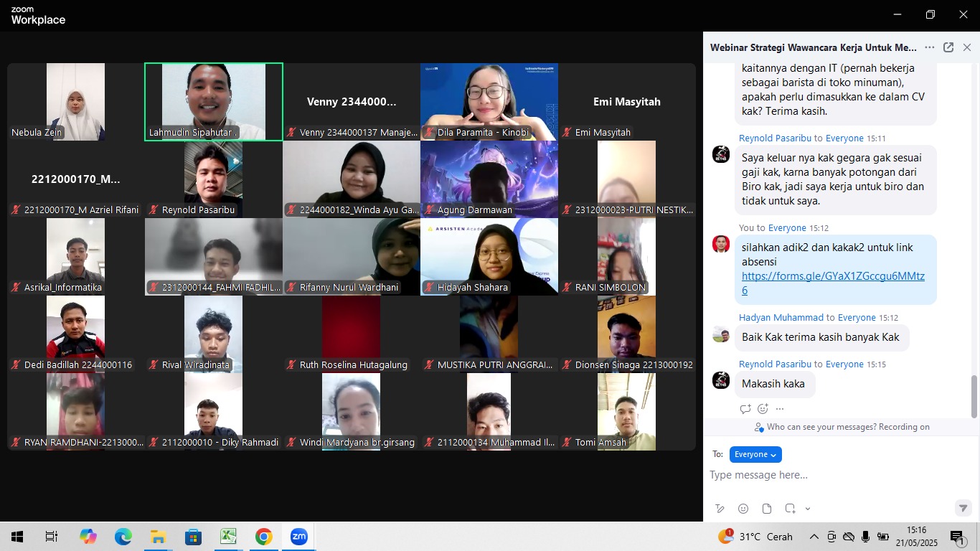Expand the screenshot options chevron

(x=808, y=509)
